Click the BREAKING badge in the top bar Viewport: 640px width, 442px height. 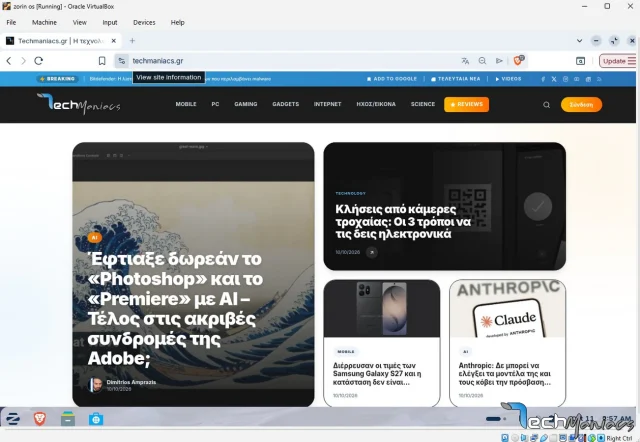click(58, 79)
